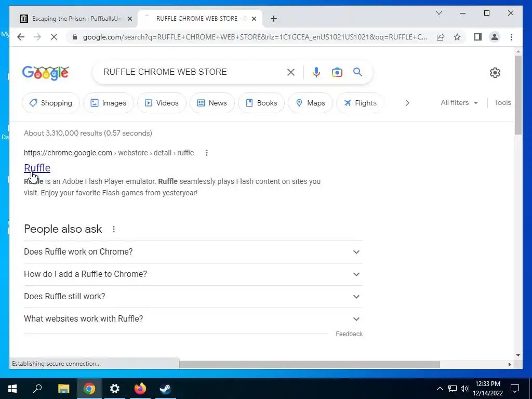Image resolution: width=532 pixels, height=399 pixels.
Task: Open the tab search dropdown arrow
Action: tap(438, 13)
